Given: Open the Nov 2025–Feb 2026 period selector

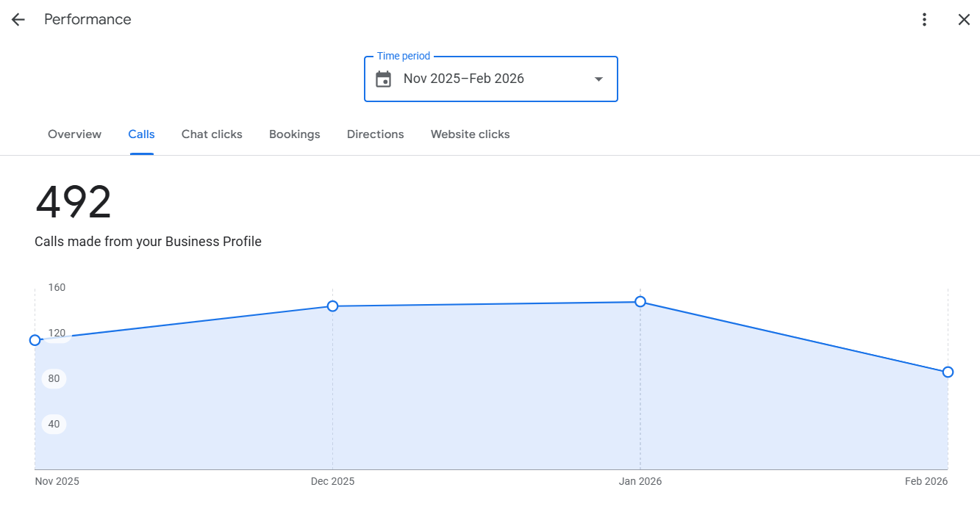Looking at the screenshot, I should coord(491,79).
